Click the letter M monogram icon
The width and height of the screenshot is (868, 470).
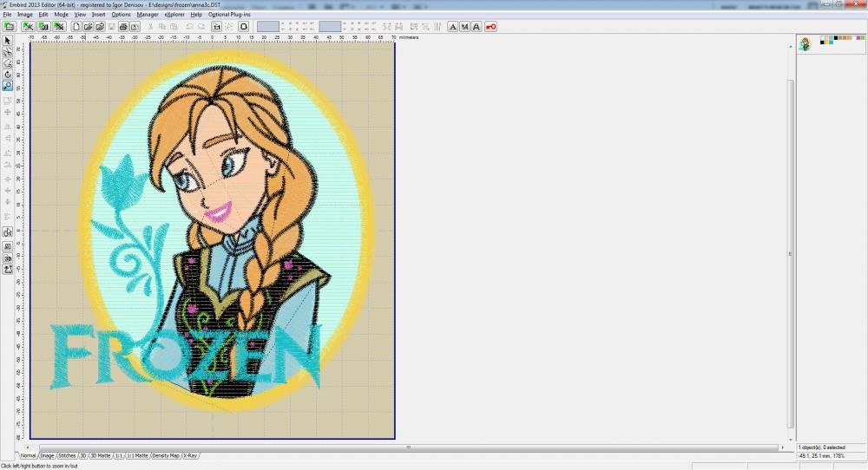pyautogui.click(x=464, y=27)
